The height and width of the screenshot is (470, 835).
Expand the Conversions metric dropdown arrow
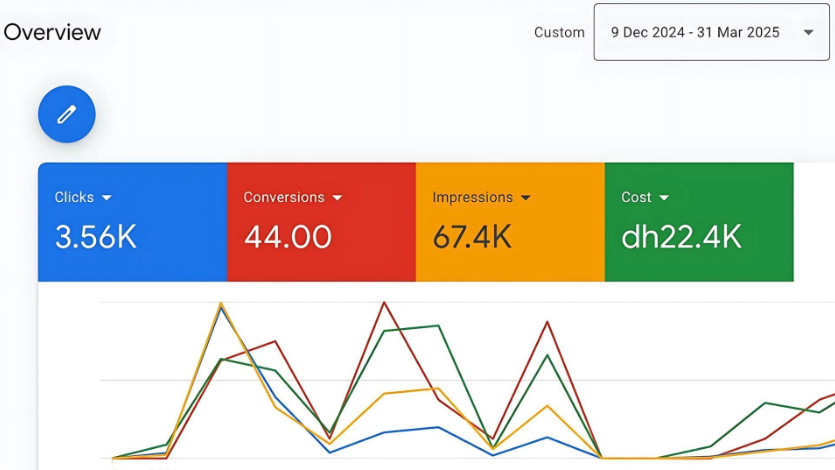337,198
